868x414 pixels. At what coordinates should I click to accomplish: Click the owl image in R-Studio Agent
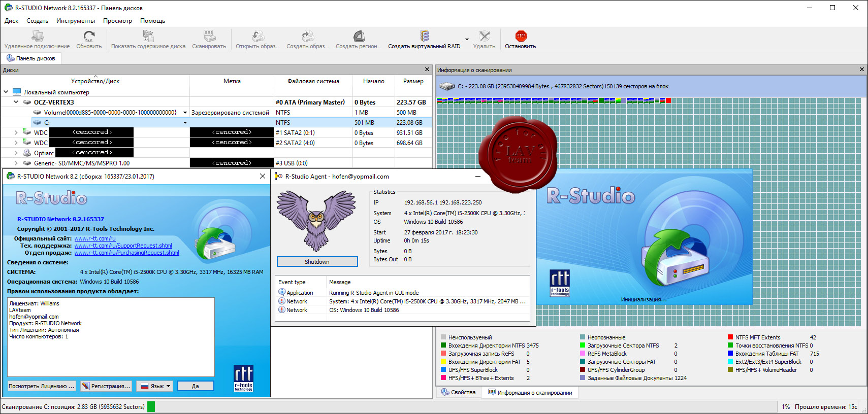click(316, 221)
